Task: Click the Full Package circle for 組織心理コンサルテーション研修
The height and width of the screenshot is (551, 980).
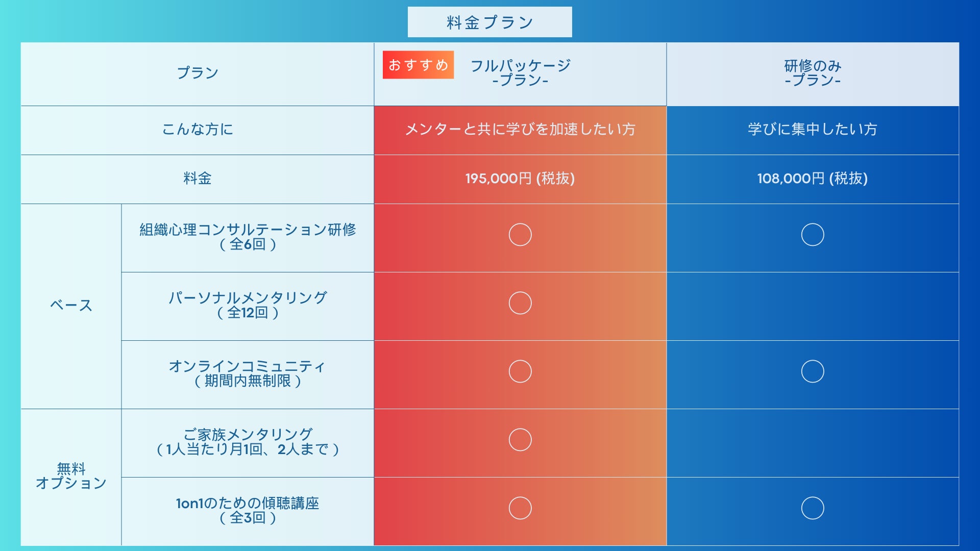Action: point(520,235)
